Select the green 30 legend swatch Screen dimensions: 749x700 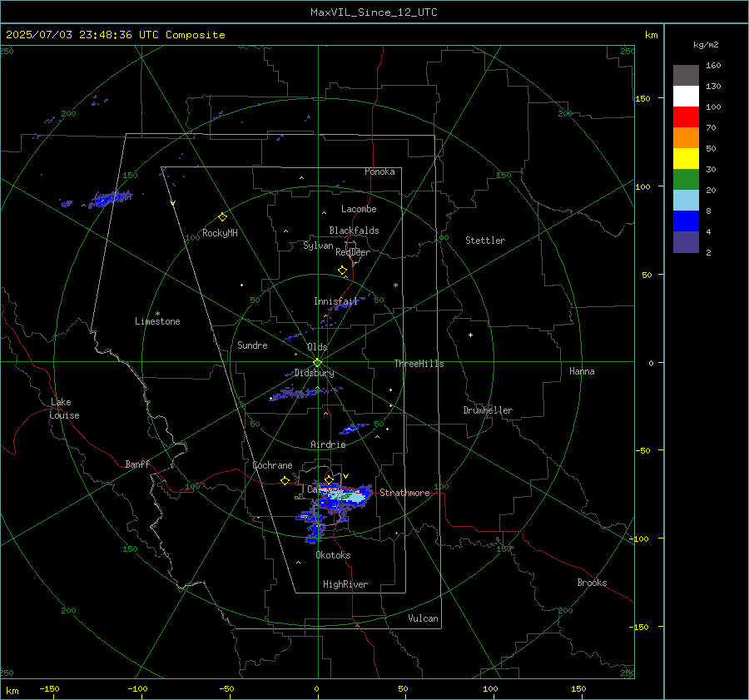click(686, 179)
